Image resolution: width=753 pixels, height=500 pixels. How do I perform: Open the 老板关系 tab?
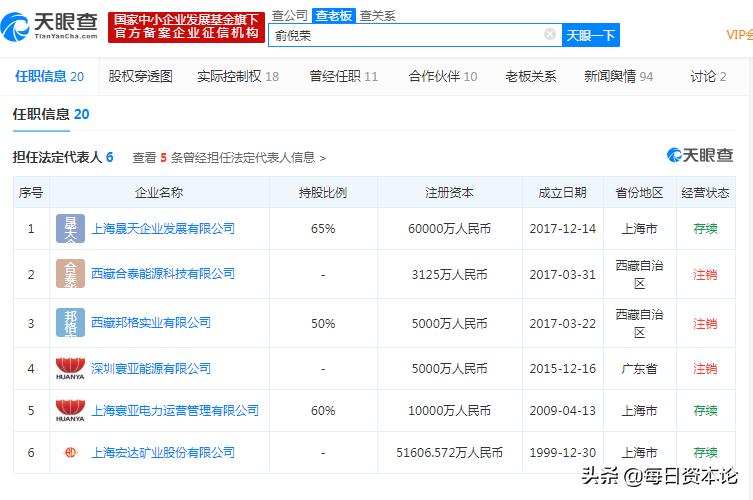click(531, 76)
